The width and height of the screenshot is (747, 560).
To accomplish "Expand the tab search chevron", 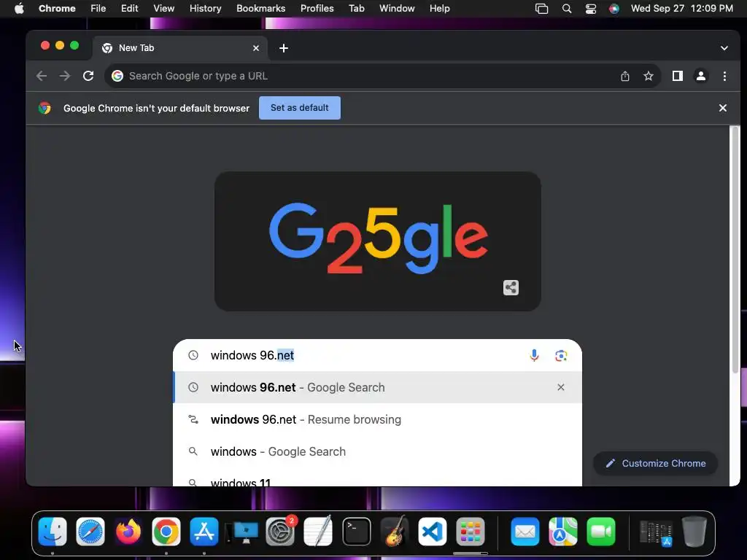I will click(724, 48).
